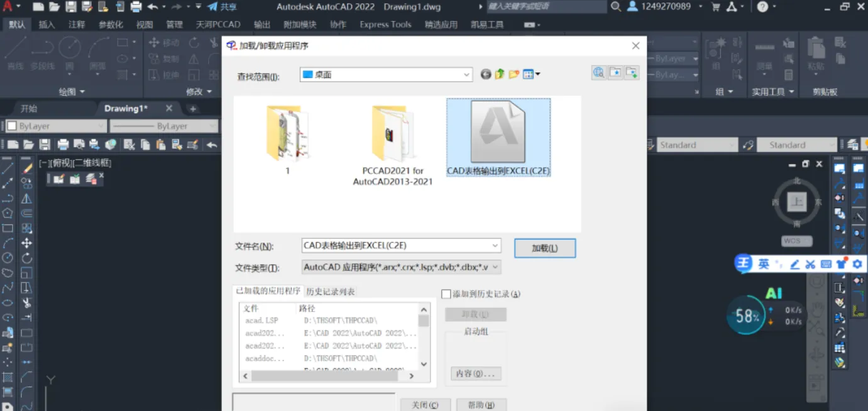The image size is (868, 411).
Task: Open the ByLayer color dropdown
Action: point(56,126)
